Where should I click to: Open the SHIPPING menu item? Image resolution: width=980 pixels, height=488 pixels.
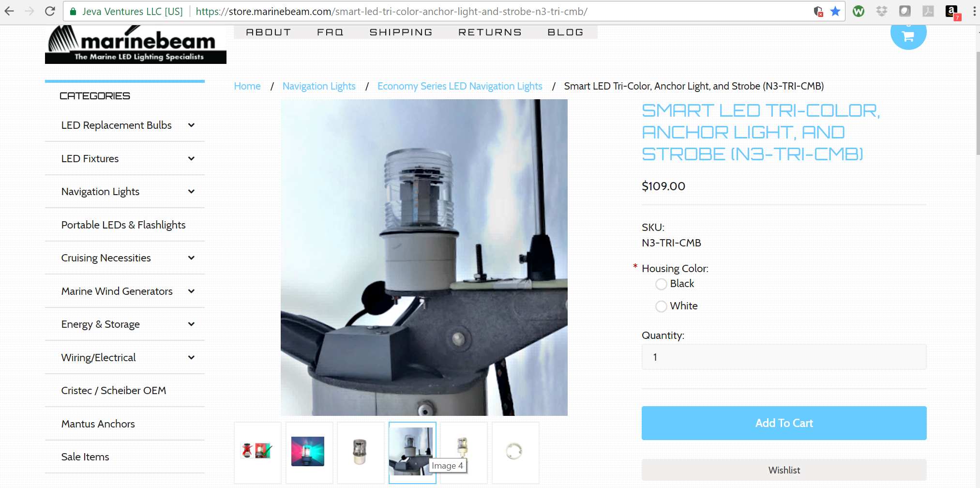point(401,32)
